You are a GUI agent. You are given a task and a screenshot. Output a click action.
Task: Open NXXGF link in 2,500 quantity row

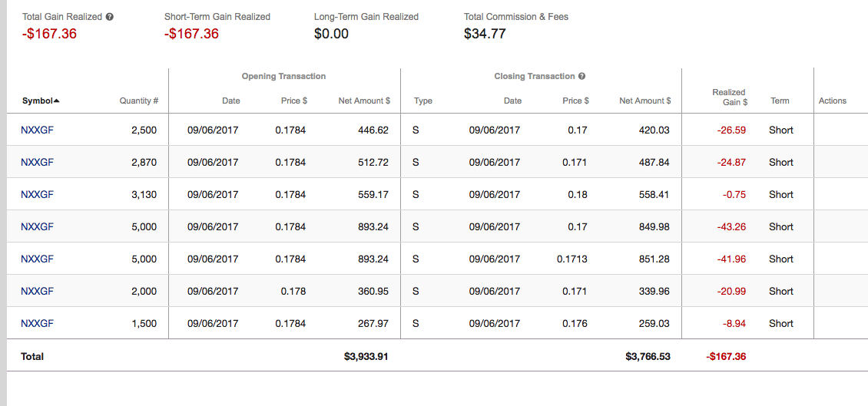coord(38,130)
